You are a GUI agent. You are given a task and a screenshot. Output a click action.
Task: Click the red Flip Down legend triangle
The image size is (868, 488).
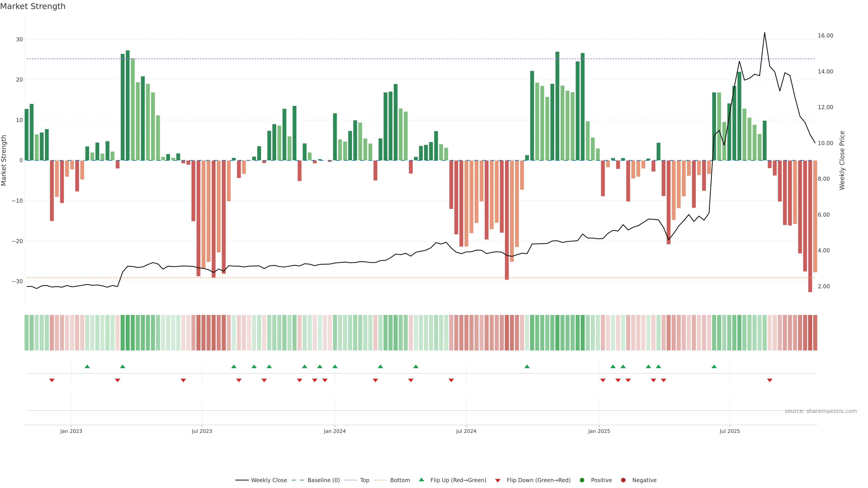click(498, 481)
